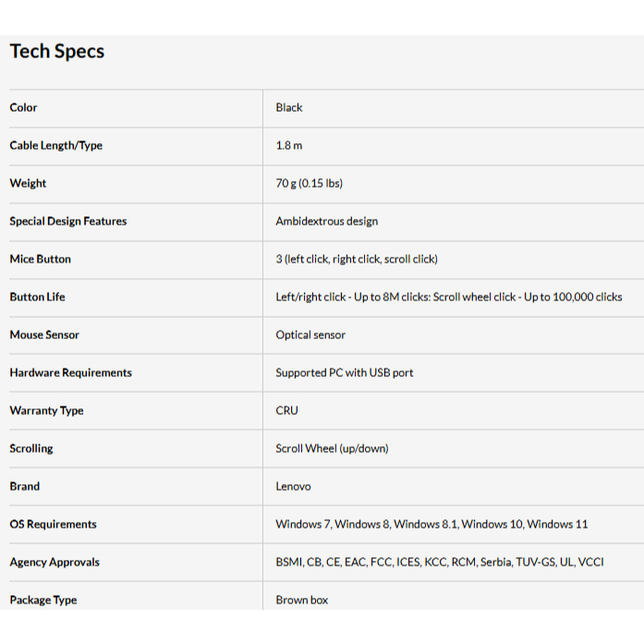The image size is (644, 644).
Task: Click the Supported PC with USB port text
Action: click(345, 373)
